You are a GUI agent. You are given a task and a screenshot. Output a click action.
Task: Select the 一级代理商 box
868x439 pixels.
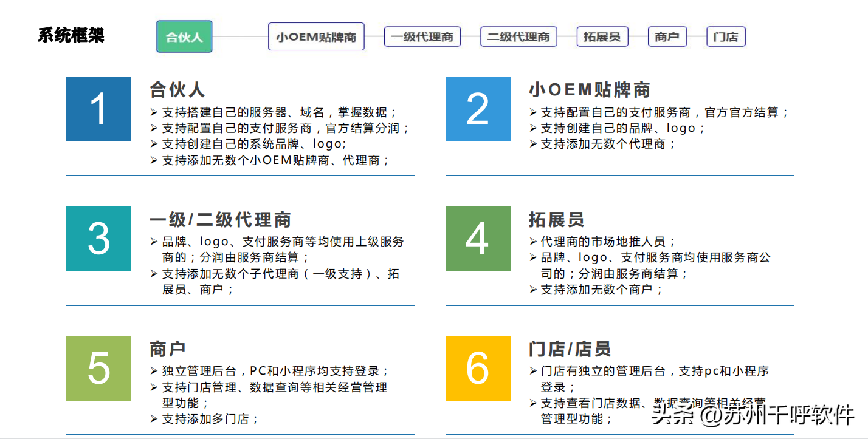click(422, 36)
